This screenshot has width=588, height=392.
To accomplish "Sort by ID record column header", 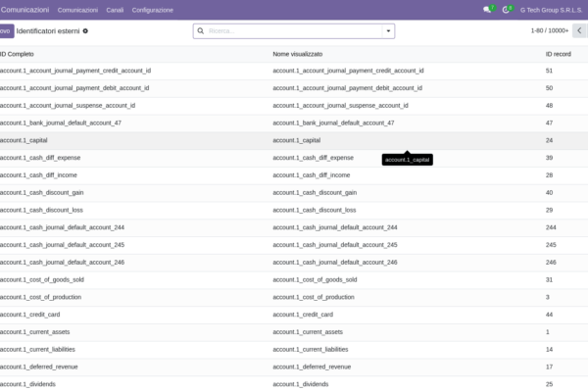I will click(x=558, y=54).
